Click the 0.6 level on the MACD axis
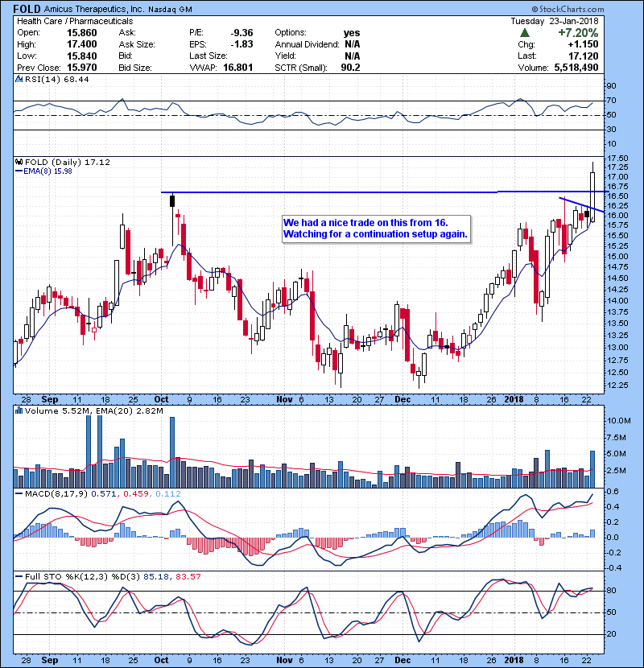The height and width of the screenshot is (668, 644). click(x=613, y=492)
